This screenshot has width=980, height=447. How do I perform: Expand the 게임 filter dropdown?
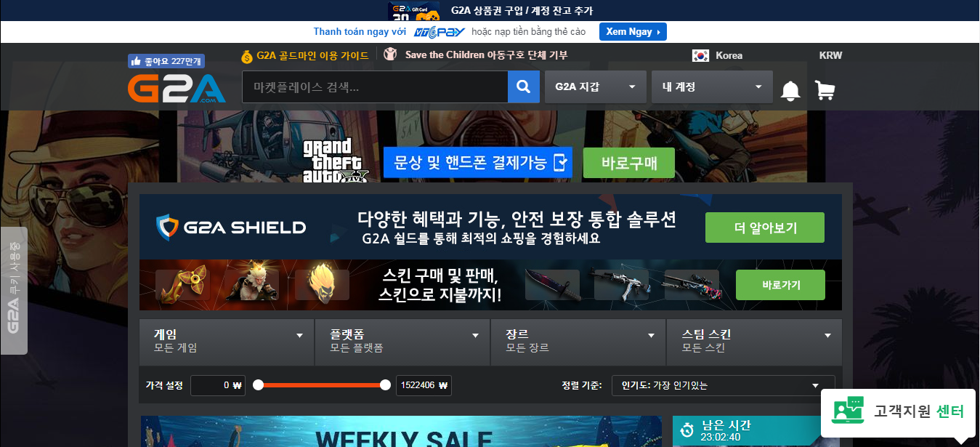[x=227, y=342]
